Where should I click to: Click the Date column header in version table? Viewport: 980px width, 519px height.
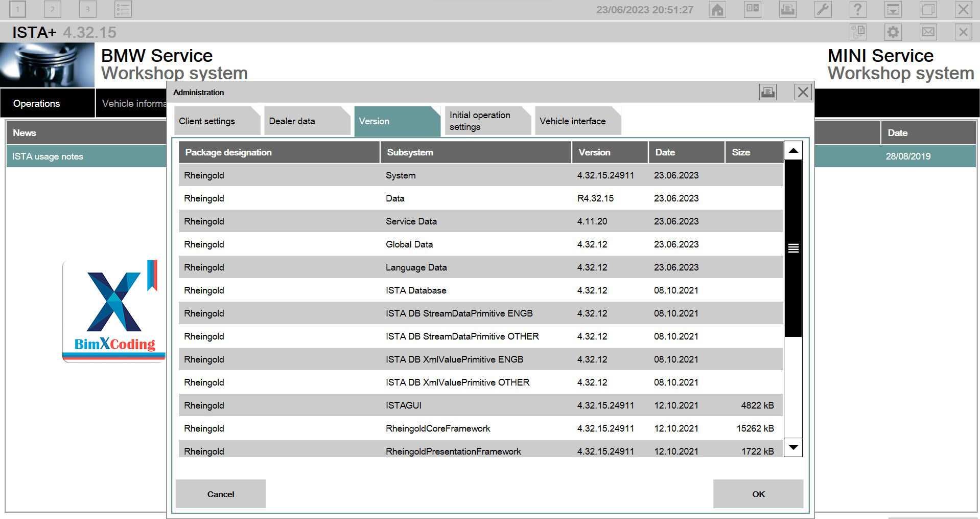687,152
